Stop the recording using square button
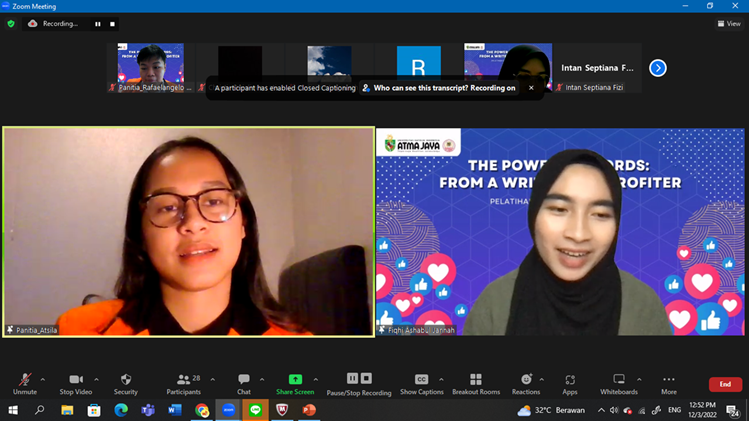The image size is (749, 421). click(113, 24)
